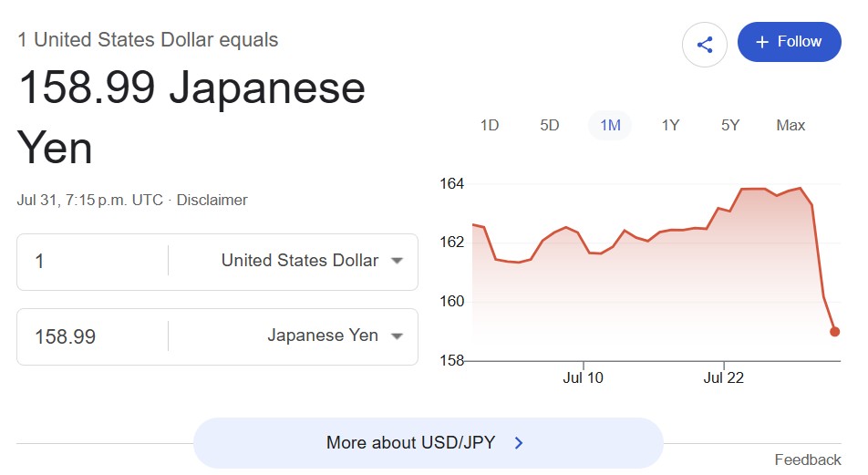
Task: Switch chart to 1D range
Action: coord(490,125)
